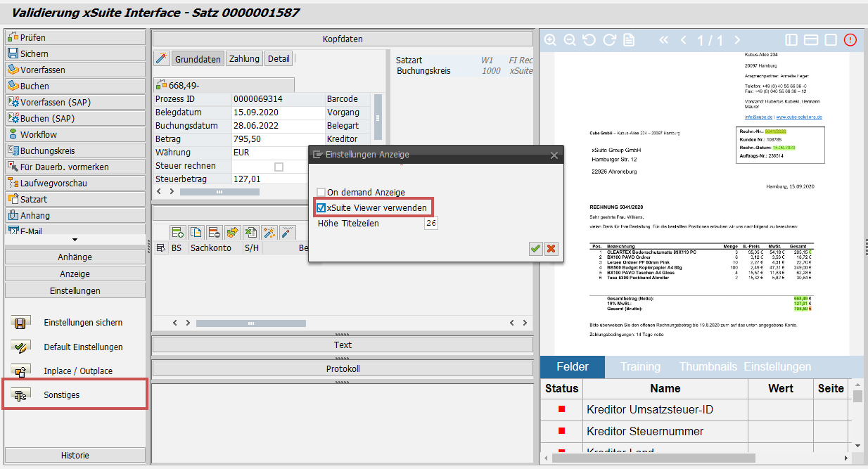Add a new line item row
Image resolution: width=868 pixels, height=469 pixels.
pos(178,232)
